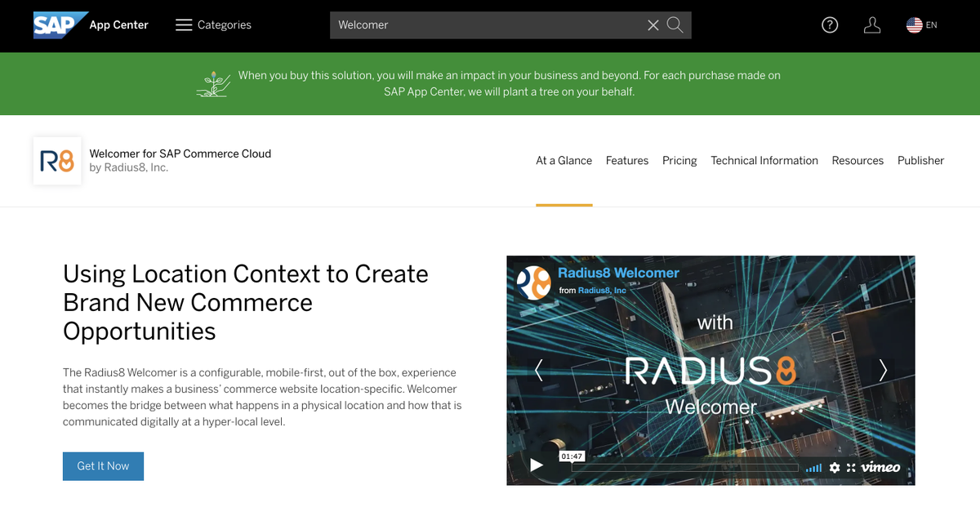Clear the search field with the X icon

(x=653, y=24)
